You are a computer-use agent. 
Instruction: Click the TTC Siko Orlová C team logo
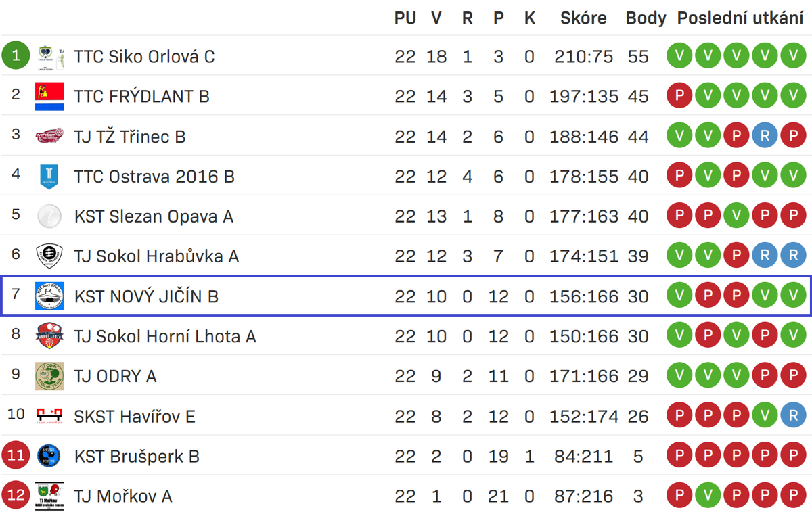click(x=49, y=56)
